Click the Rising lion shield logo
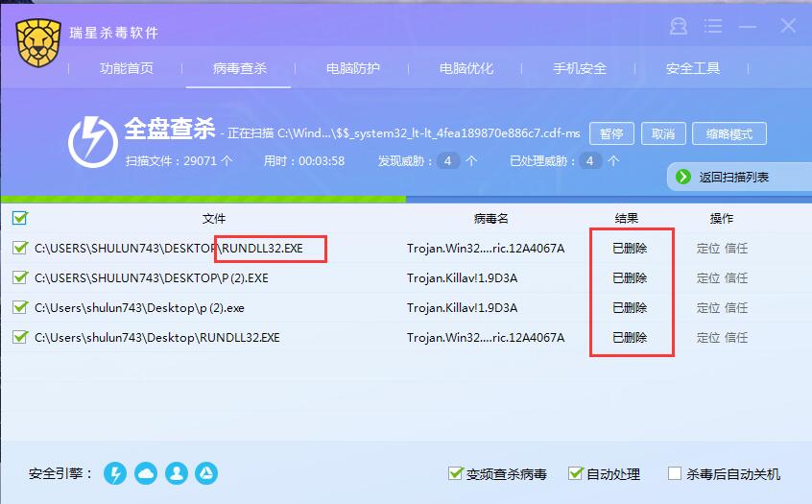Screen dimensions: 812x504 (38, 43)
